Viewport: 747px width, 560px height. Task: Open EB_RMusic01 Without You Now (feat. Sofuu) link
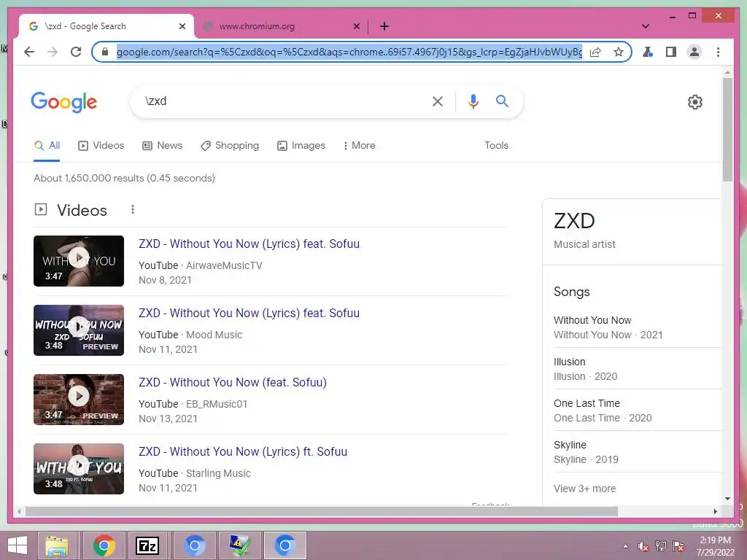[x=233, y=382]
